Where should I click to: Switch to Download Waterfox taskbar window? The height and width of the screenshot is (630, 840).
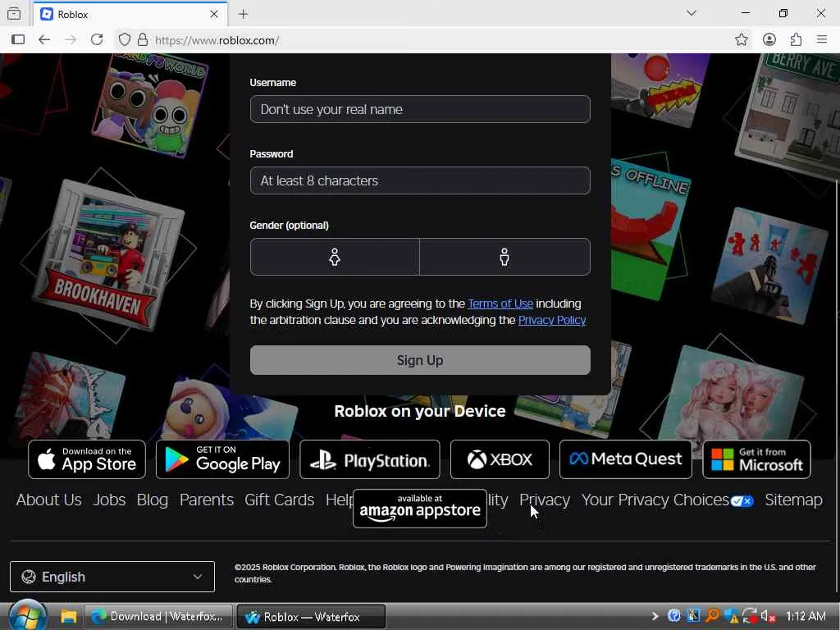(x=158, y=617)
